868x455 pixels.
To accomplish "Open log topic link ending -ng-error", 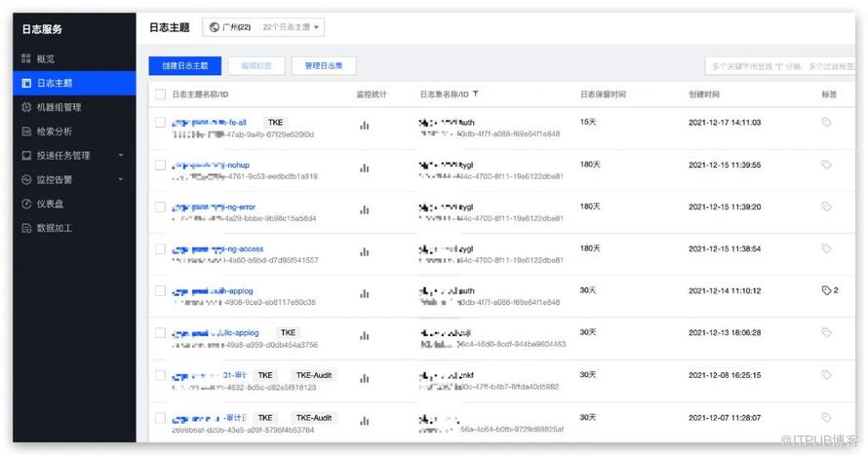I will click(x=214, y=207).
